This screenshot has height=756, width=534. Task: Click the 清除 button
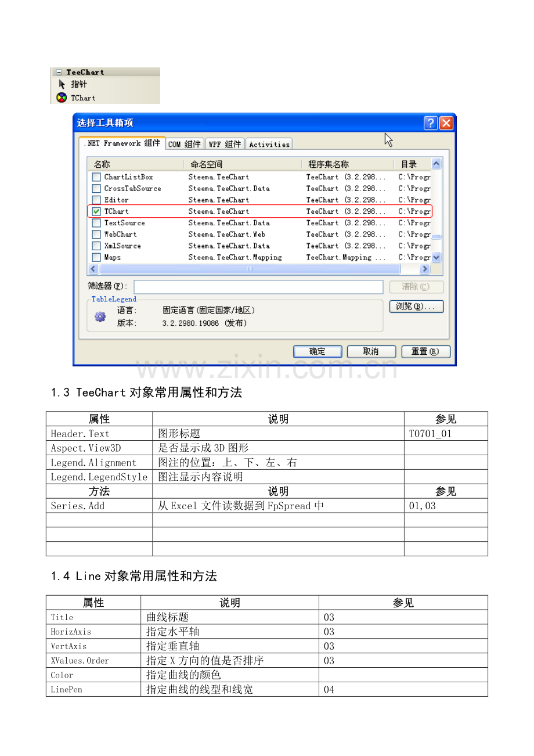click(x=416, y=287)
